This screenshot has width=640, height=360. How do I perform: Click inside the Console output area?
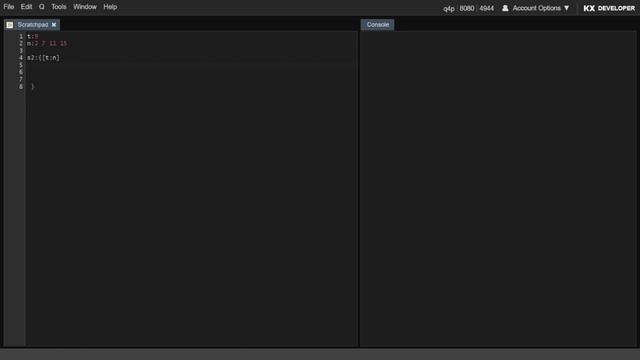[498, 189]
